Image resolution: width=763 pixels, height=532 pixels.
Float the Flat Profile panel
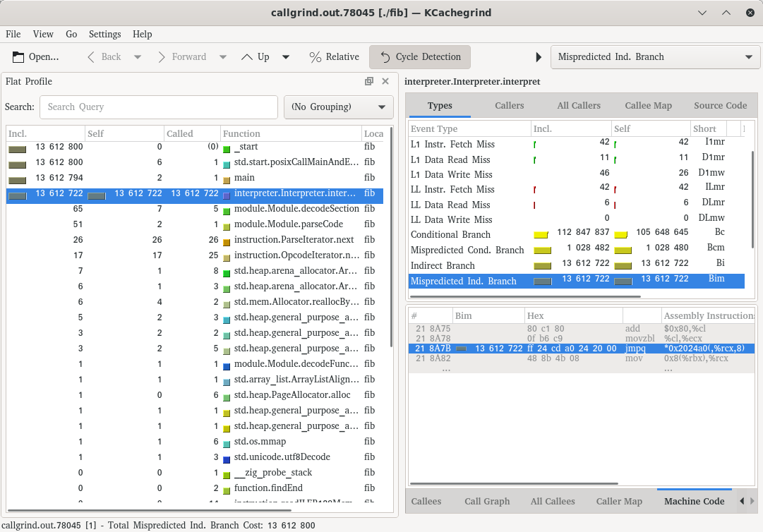tap(369, 81)
